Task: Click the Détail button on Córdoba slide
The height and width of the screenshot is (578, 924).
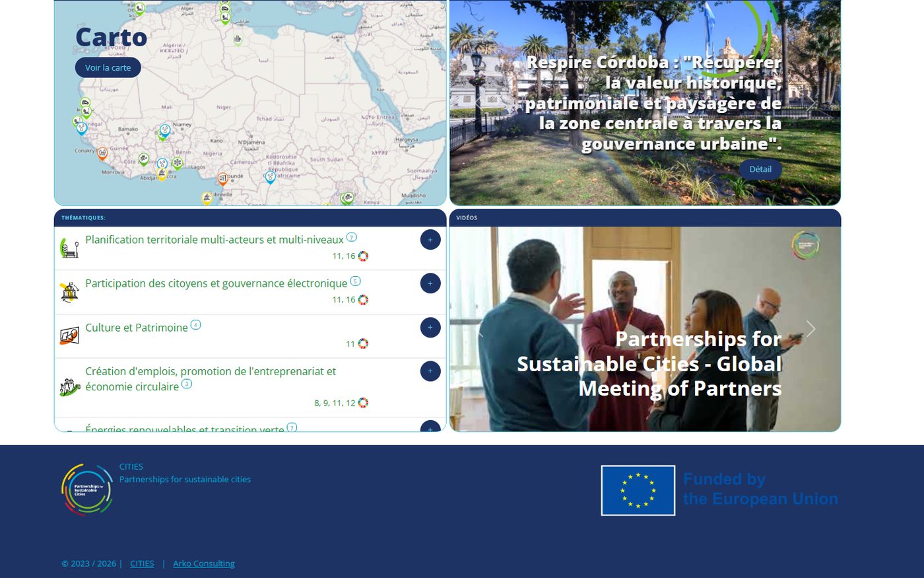Action: tap(760, 169)
